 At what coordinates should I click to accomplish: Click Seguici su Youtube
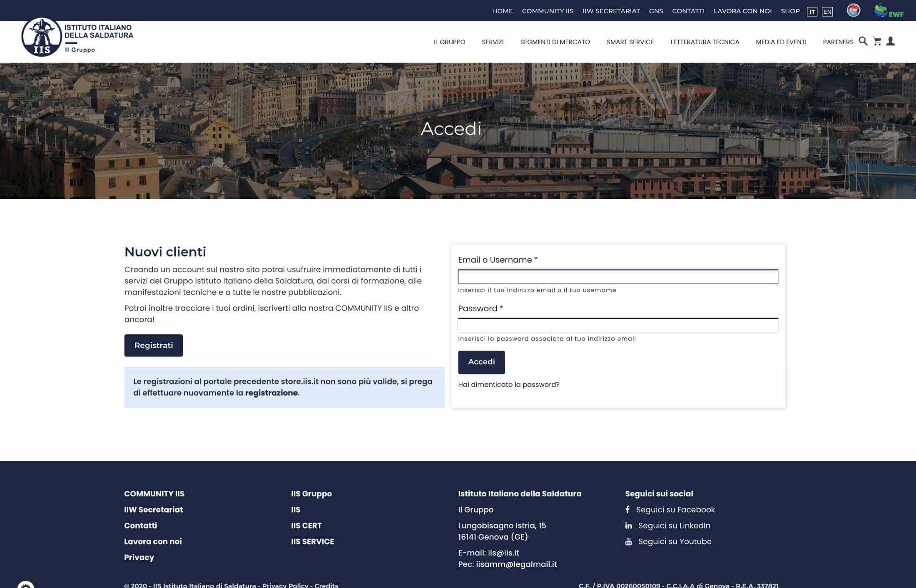tap(675, 541)
